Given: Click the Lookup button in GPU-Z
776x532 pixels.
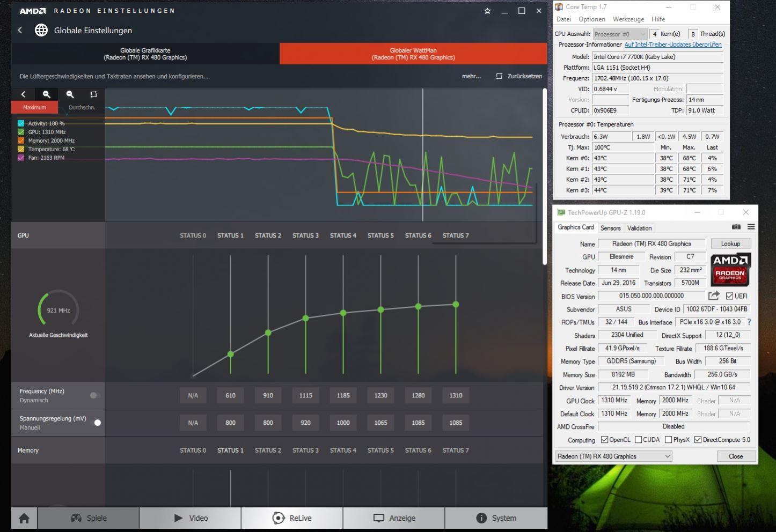Looking at the screenshot, I should (730, 243).
